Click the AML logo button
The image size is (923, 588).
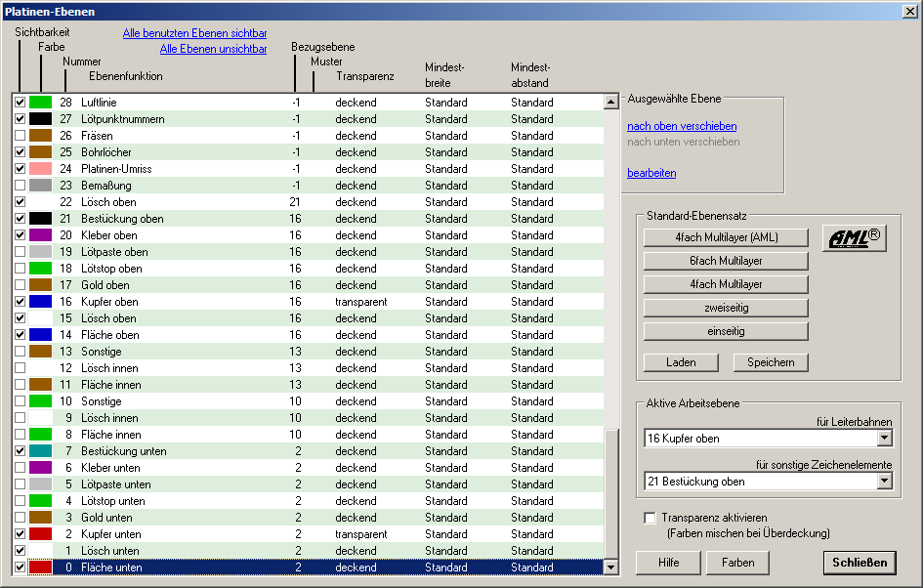854,237
